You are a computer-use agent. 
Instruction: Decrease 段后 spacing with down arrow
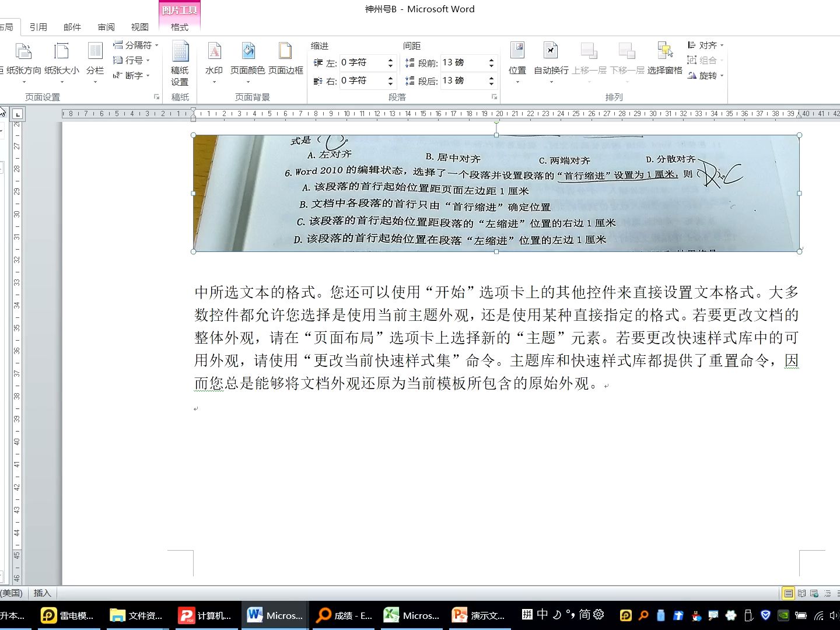pyautogui.click(x=492, y=84)
